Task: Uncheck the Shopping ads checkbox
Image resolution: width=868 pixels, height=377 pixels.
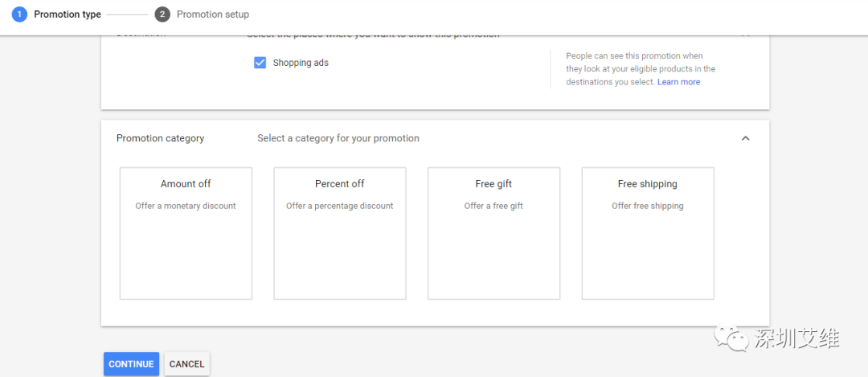Action: pos(260,63)
